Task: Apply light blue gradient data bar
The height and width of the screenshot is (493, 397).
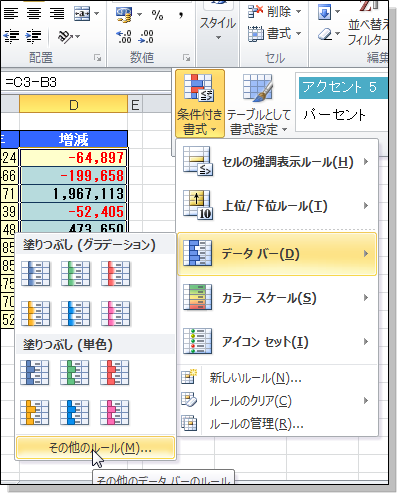Action: [75, 314]
